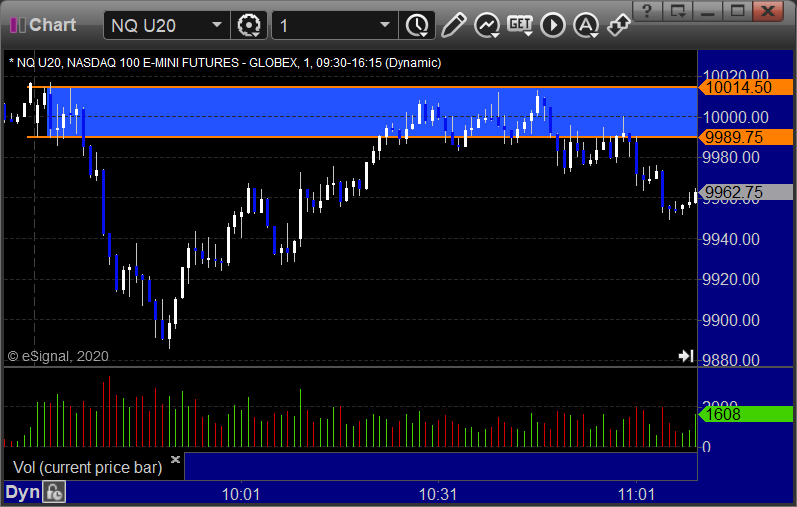This screenshot has height=507, width=797.
Task: Click the symbol link arrows icon
Action: pyautogui.click(x=619, y=25)
